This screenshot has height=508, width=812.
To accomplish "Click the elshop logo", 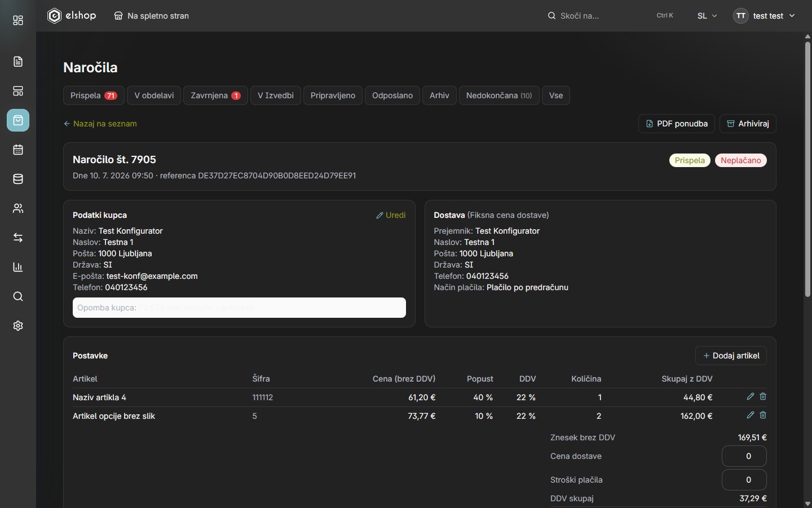I will [x=72, y=16].
